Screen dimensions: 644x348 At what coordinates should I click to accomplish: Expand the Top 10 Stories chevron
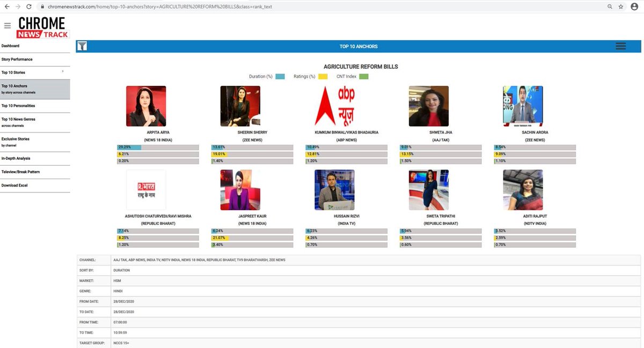63,71
